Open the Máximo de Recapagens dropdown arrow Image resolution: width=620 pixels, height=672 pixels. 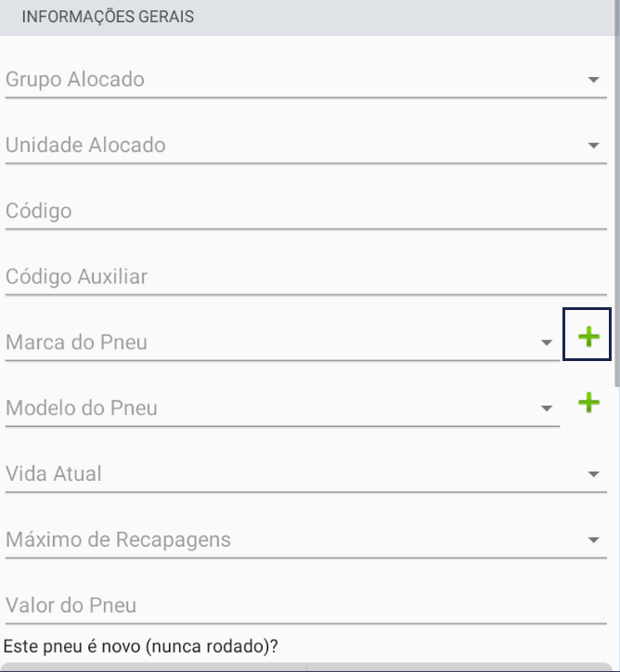point(593,540)
